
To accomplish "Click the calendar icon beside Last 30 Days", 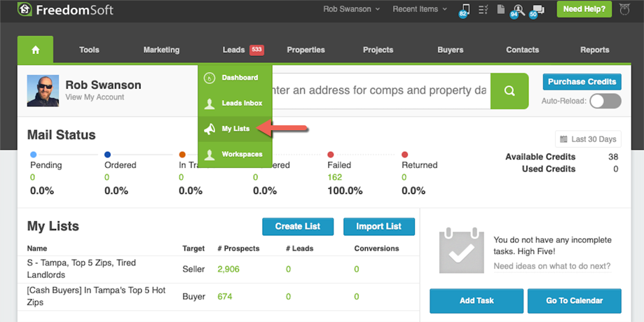I will tap(563, 139).
